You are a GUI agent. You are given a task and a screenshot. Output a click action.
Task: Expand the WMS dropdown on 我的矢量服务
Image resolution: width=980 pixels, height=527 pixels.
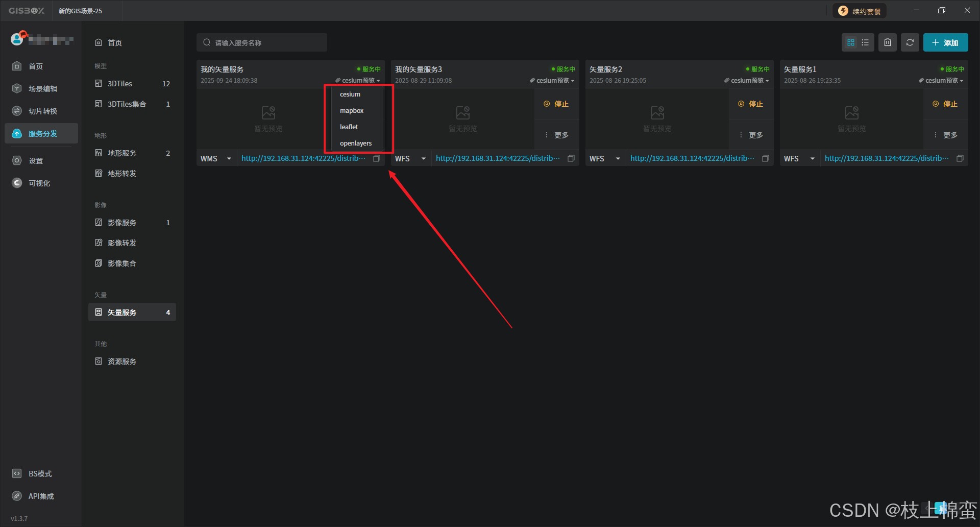pos(229,158)
